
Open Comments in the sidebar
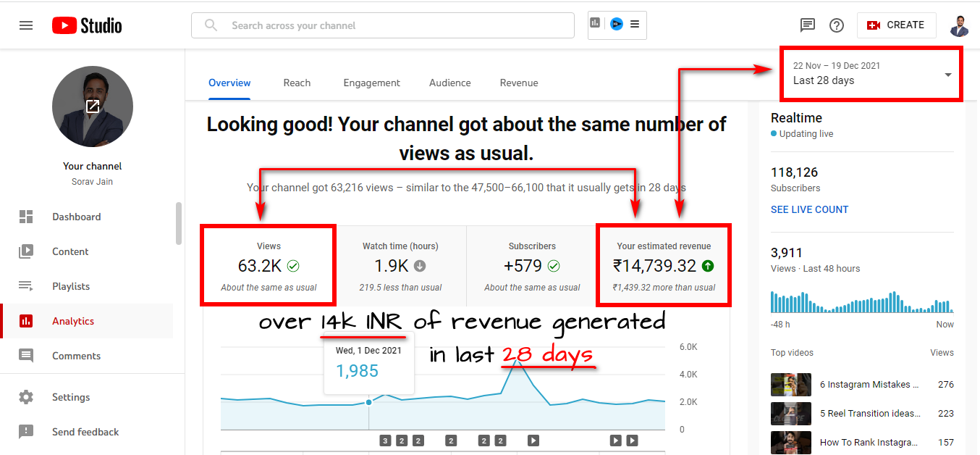coord(76,356)
